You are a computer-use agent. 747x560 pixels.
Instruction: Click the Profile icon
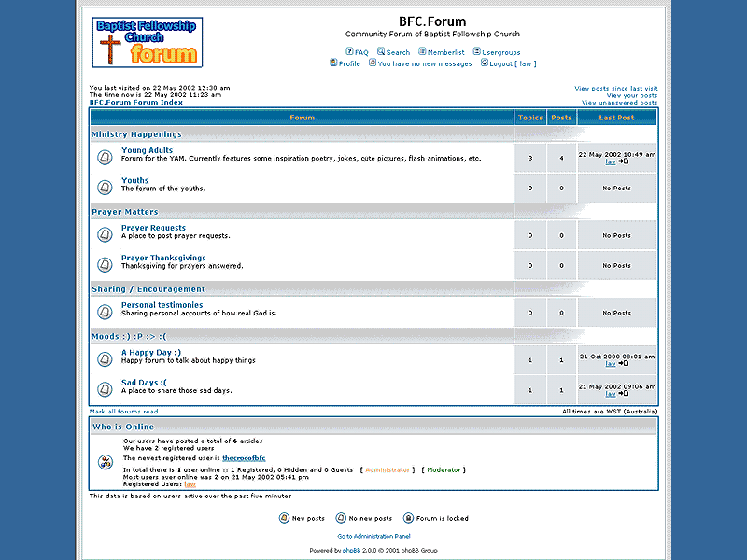tap(333, 63)
